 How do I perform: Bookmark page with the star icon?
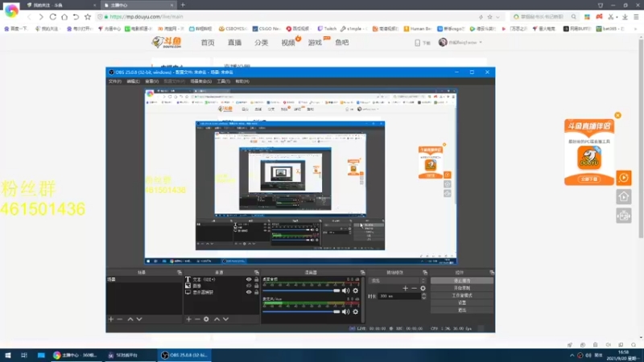(88, 17)
